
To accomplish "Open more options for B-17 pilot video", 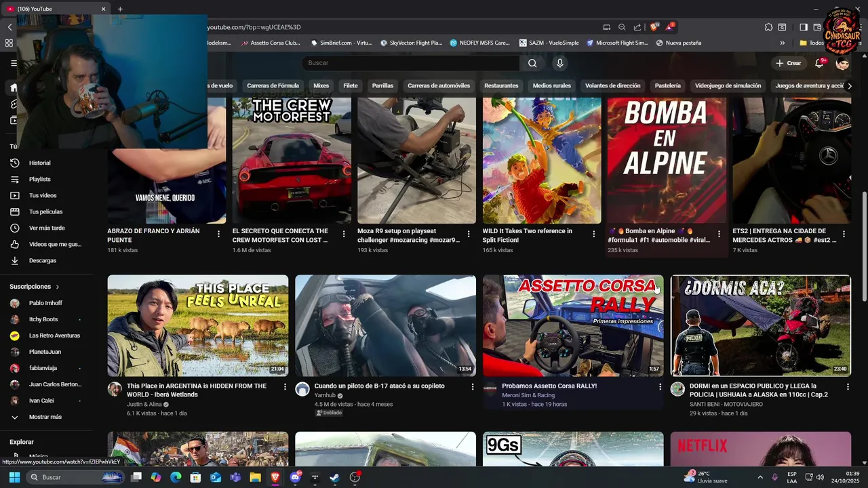I will click(x=473, y=386).
